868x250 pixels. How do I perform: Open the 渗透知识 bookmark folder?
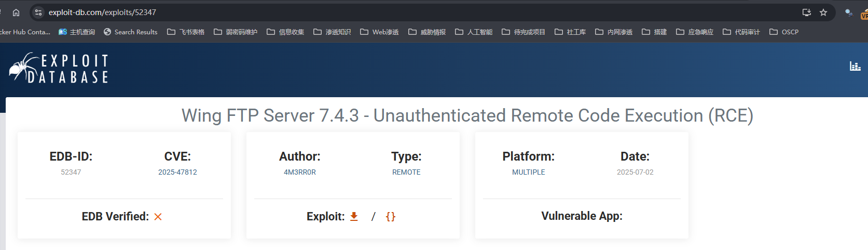coord(332,32)
